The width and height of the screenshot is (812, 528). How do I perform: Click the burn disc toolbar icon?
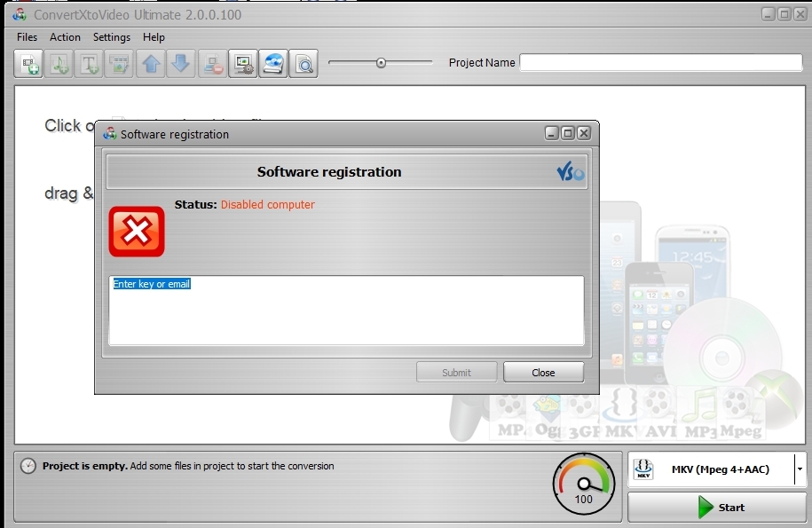273,64
